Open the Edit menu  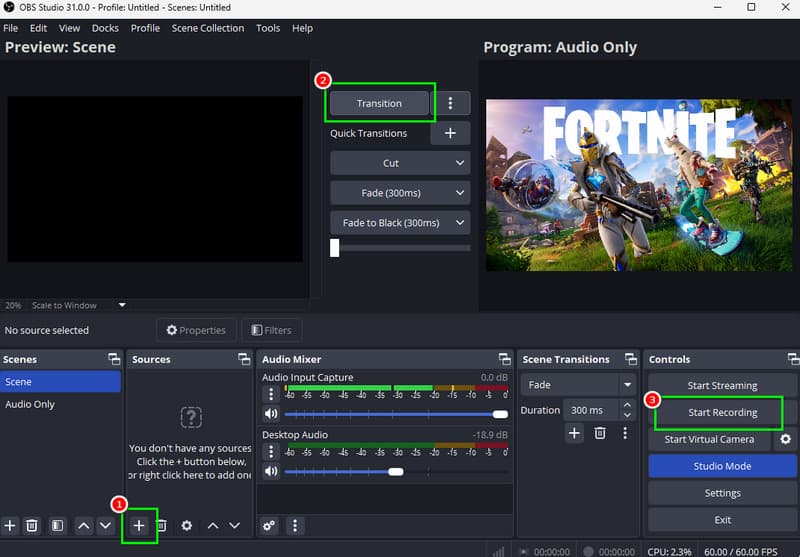[x=38, y=28]
